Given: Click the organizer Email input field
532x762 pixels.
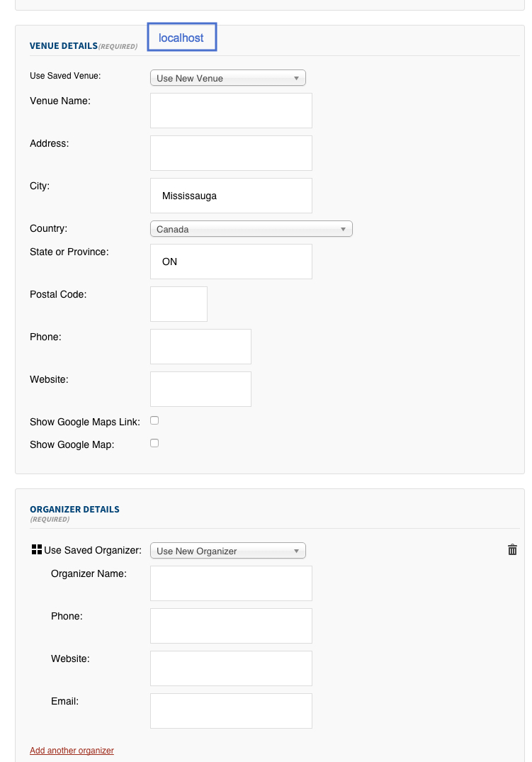Looking at the screenshot, I should 231,711.
